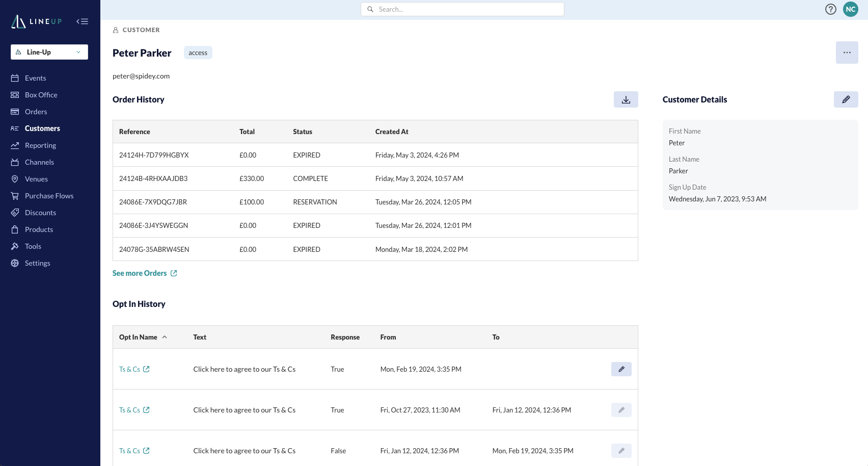Image resolution: width=868 pixels, height=466 pixels.
Task: Collapse the sidebar menu icon
Action: 83,21
